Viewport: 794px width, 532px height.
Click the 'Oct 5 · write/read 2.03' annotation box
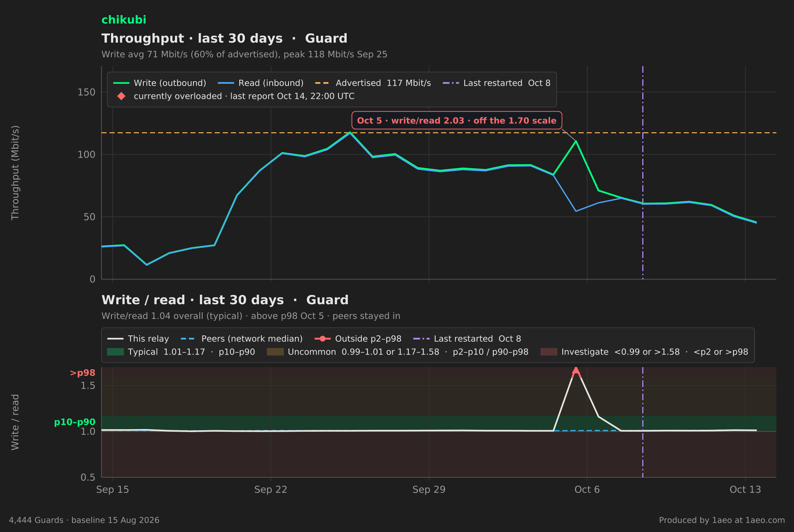point(457,121)
